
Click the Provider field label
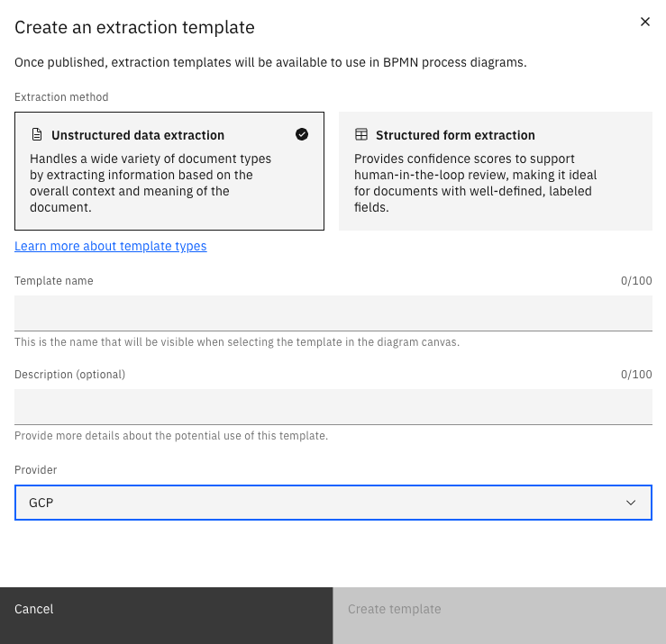click(36, 470)
